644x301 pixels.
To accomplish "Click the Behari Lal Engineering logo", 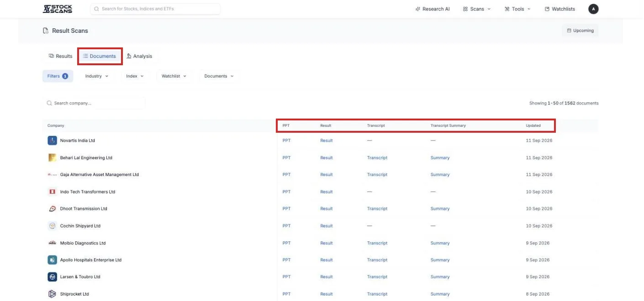I will pyautogui.click(x=52, y=158).
